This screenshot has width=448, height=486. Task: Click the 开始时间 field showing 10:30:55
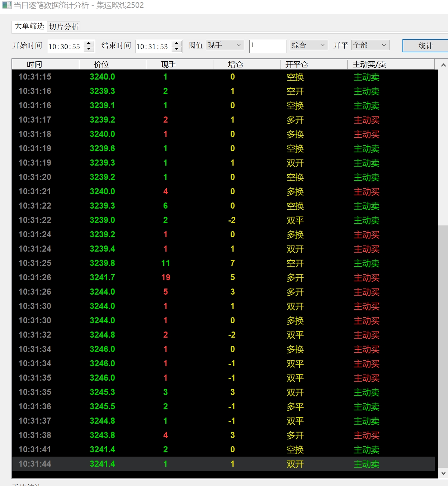66,46
